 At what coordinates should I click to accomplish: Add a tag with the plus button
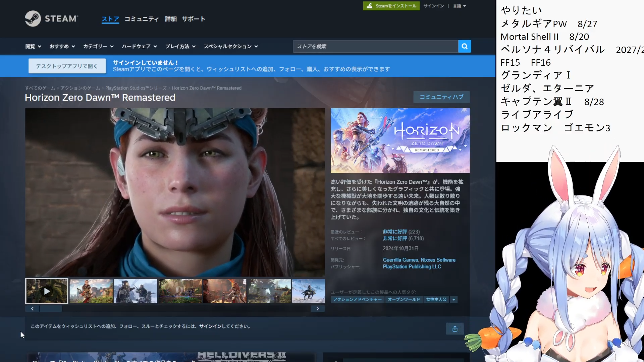click(454, 299)
